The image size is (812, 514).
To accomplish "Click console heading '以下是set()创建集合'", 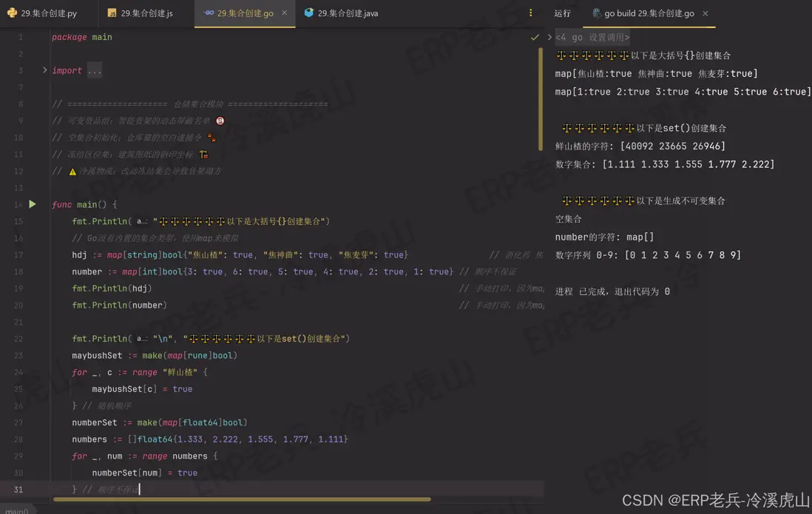I will 681,128.
